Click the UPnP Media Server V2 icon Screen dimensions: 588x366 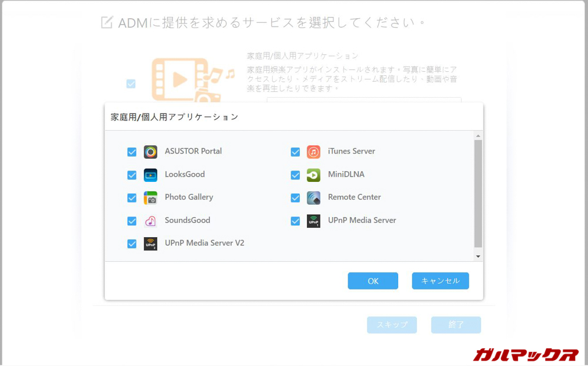click(x=151, y=244)
